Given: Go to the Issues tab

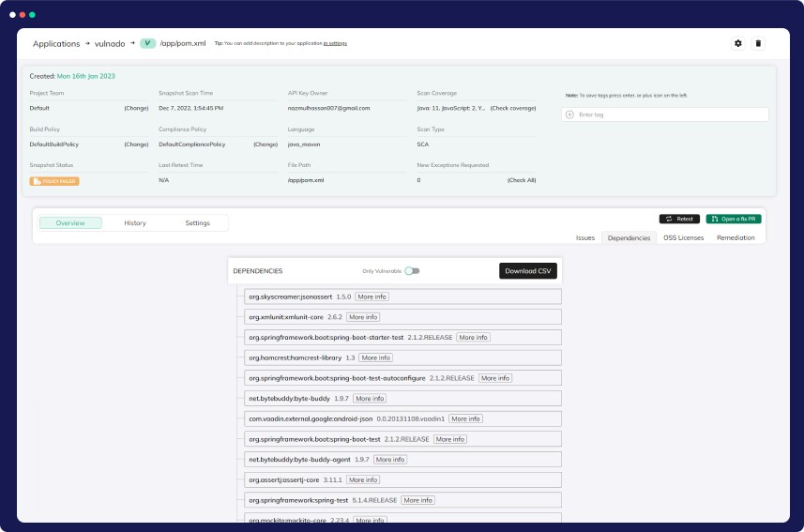Looking at the screenshot, I should pos(584,238).
